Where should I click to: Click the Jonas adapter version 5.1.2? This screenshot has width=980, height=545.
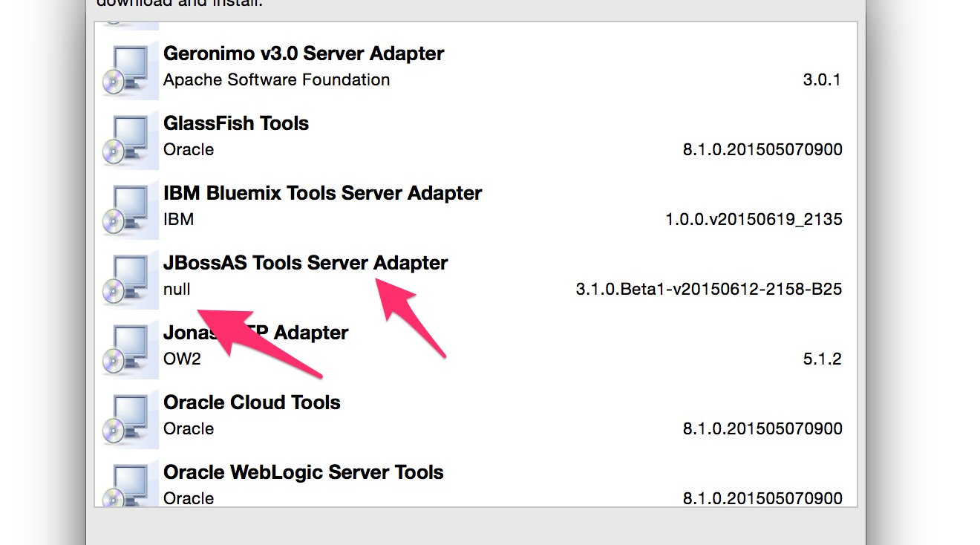tap(822, 359)
